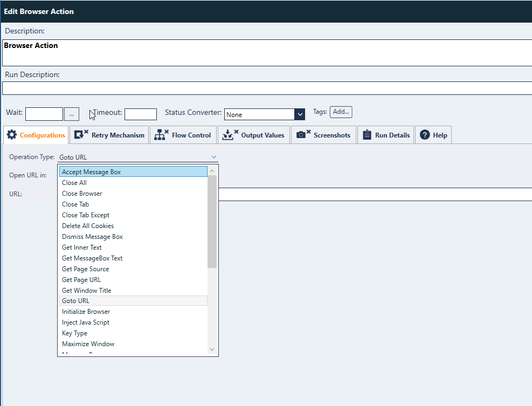Pick Get Page Source from dropdown list

tap(85, 269)
